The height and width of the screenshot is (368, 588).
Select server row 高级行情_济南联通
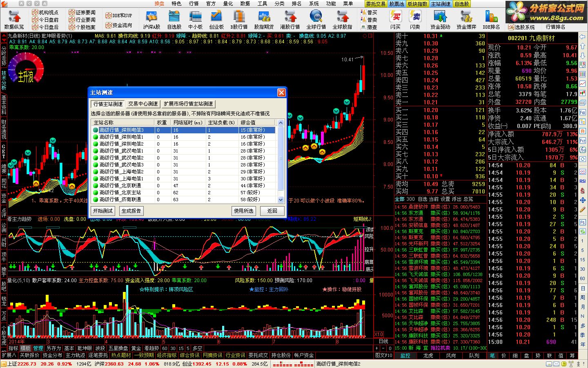[x=184, y=200]
